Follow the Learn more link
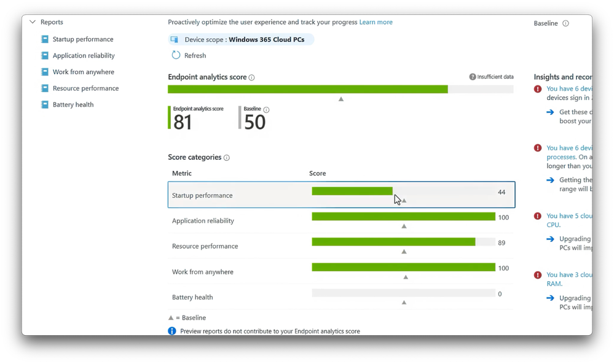 pos(376,22)
